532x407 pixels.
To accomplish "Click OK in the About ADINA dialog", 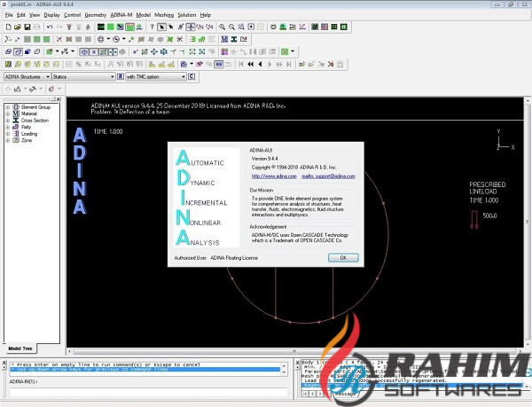I will click(343, 258).
